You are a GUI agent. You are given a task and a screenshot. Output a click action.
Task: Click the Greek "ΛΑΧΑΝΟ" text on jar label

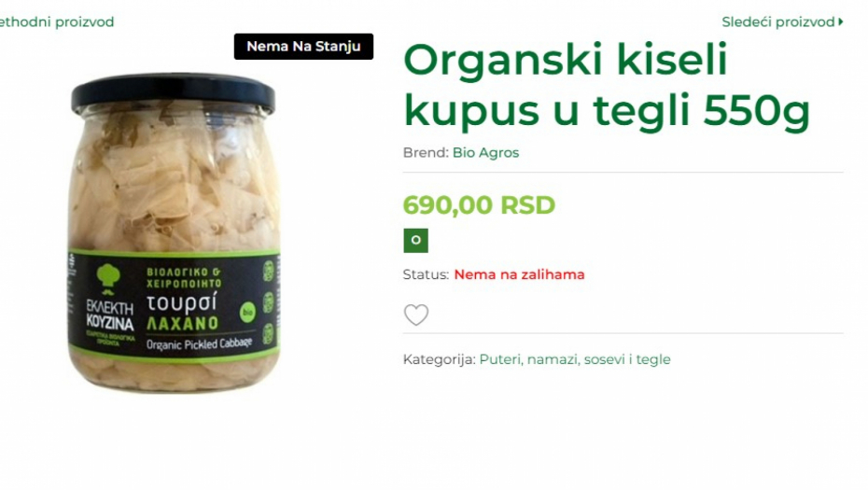[182, 323]
